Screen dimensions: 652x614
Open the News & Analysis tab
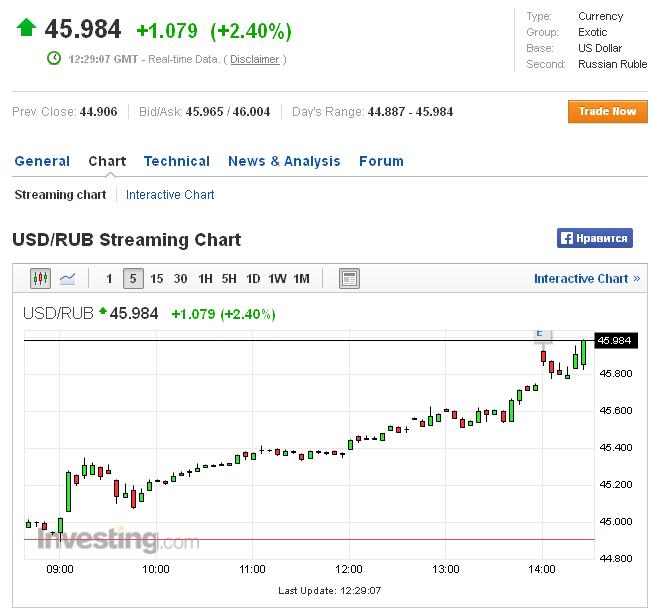284,161
